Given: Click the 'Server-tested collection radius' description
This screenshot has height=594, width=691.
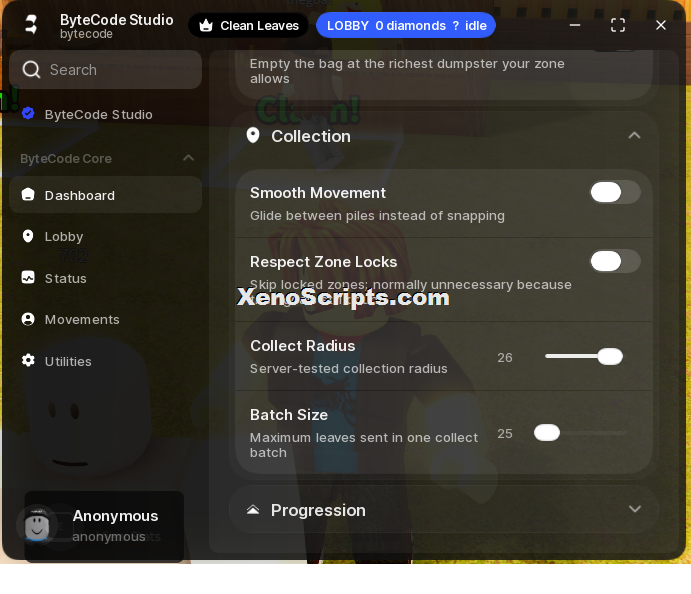Looking at the screenshot, I should (x=349, y=368).
